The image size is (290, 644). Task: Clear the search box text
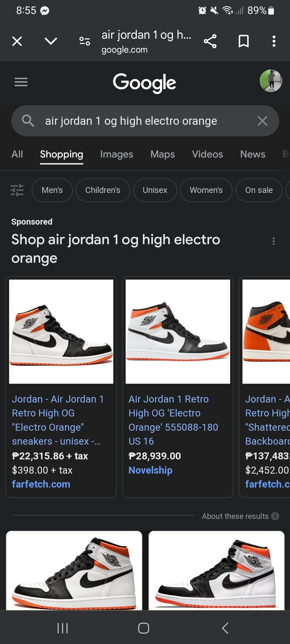click(x=262, y=121)
